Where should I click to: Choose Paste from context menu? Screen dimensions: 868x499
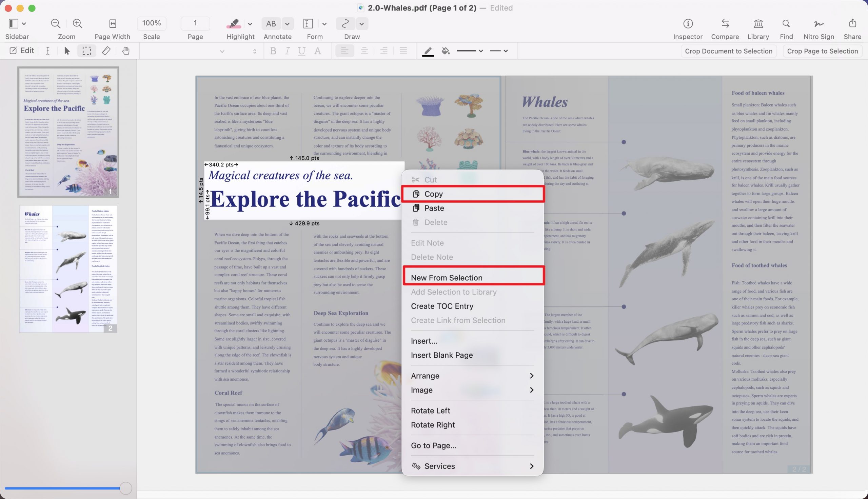point(473,208)
